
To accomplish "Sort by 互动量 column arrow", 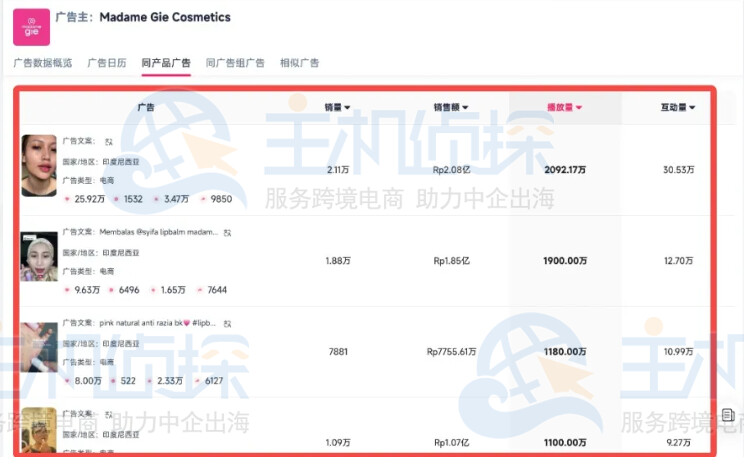I will point(692,108).
